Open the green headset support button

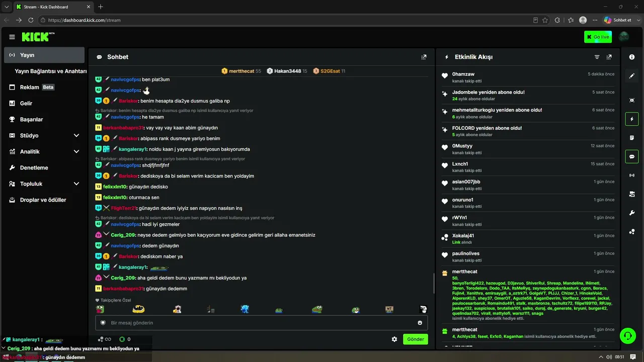coord(627,335)
